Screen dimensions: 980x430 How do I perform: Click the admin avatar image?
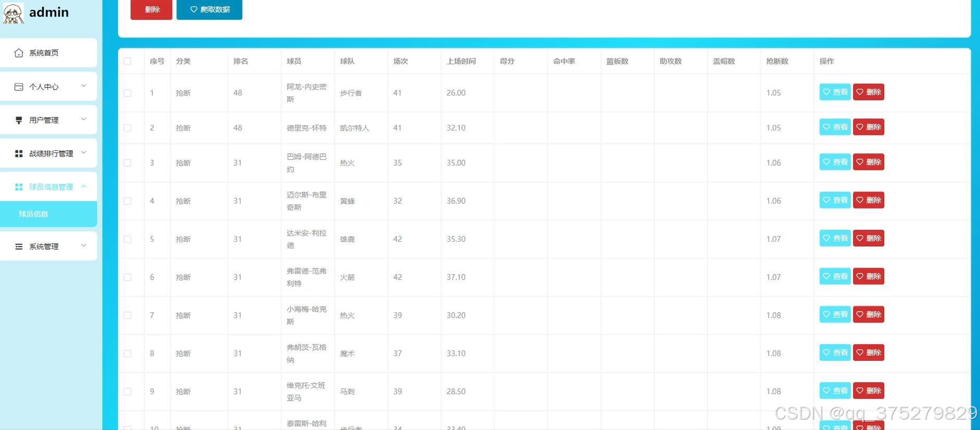(x=13, y=12)
